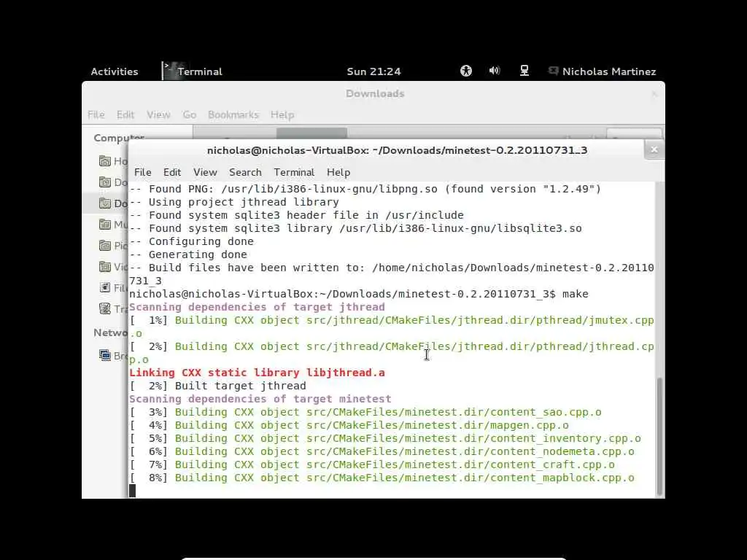This screenshot has width=747, height=560.
Task: Close the terminal window
Action: click(654, 150)
